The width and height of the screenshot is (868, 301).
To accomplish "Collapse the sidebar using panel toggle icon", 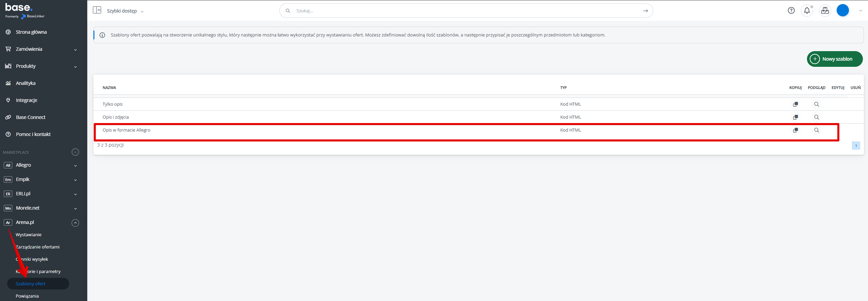I will pos(97,10).
